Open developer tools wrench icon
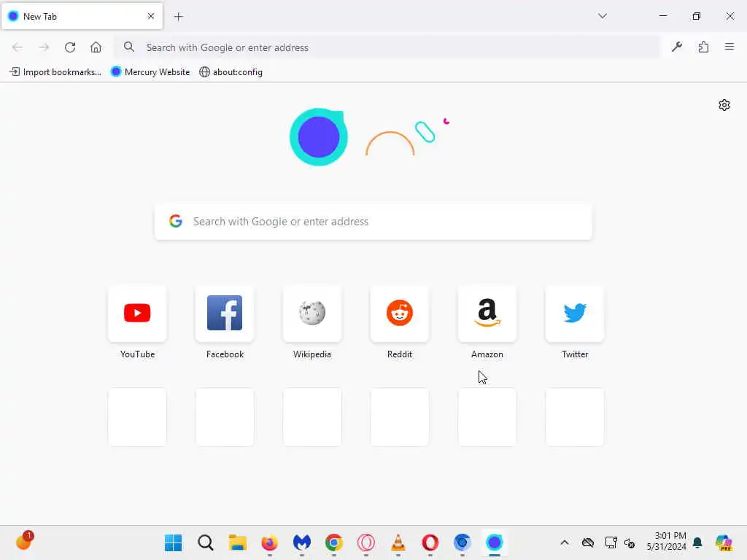This screenshot has height=560, width=747. pos(677,47)
